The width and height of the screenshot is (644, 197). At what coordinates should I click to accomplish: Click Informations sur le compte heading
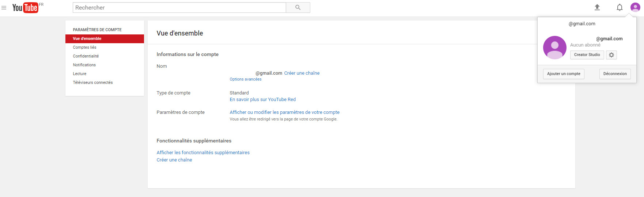187,55
